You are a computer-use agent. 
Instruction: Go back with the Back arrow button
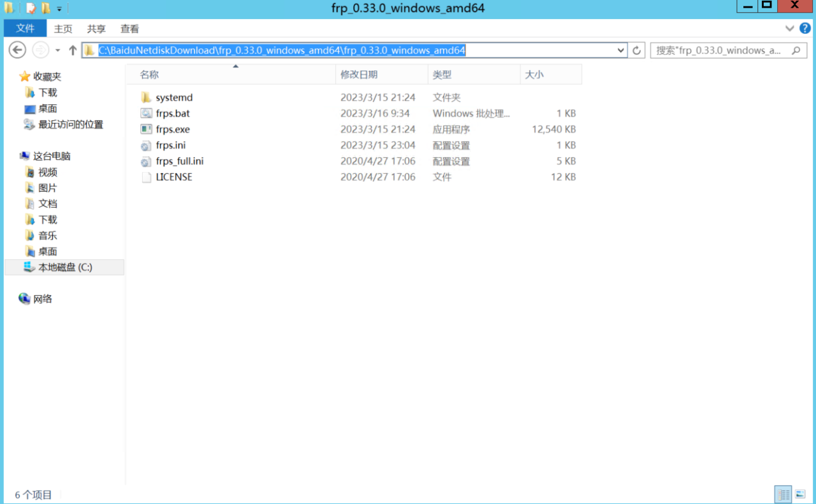(x=17, y=50)
